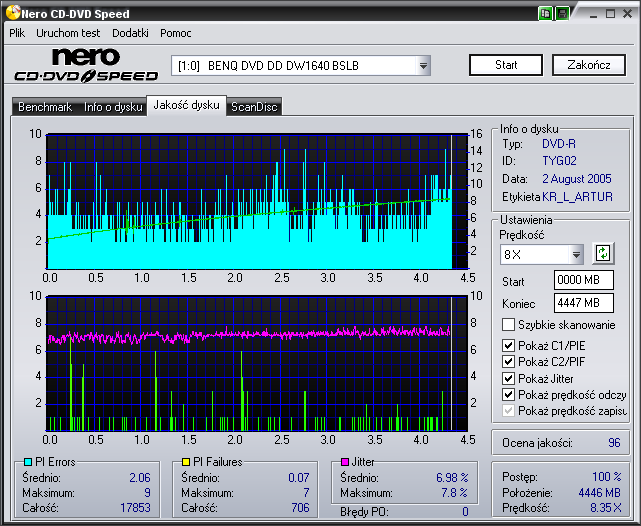Click the PI Failures total 706
The image size is (641, 526).
[x=300, y=508]
